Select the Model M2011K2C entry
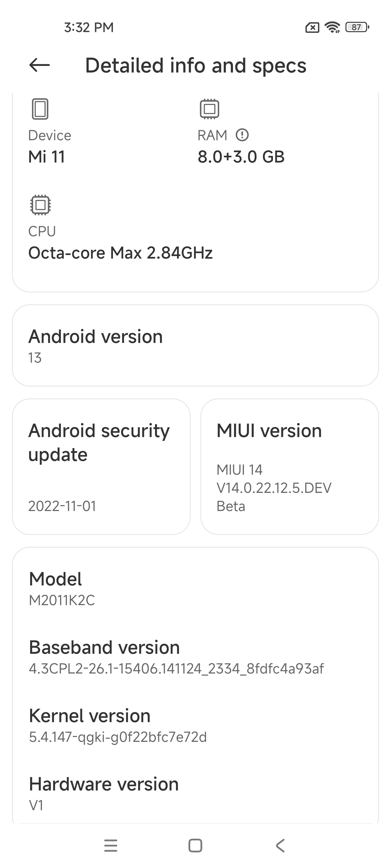The width and height of the screenshot is (391, 868). tap(195, 588)
